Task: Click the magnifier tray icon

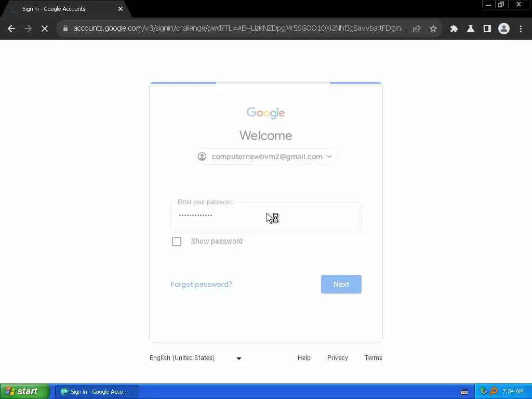Action: point(494,392)
